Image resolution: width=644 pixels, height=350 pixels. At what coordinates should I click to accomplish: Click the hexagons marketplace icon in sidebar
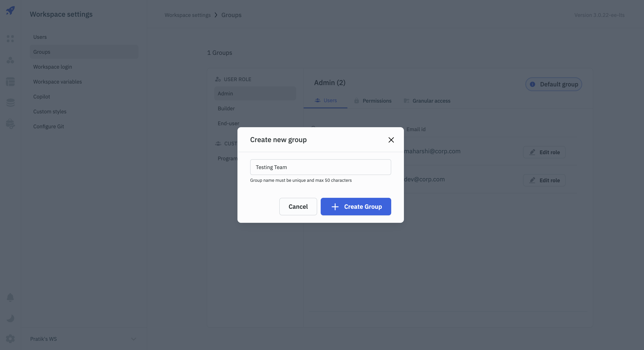point(10,60)
